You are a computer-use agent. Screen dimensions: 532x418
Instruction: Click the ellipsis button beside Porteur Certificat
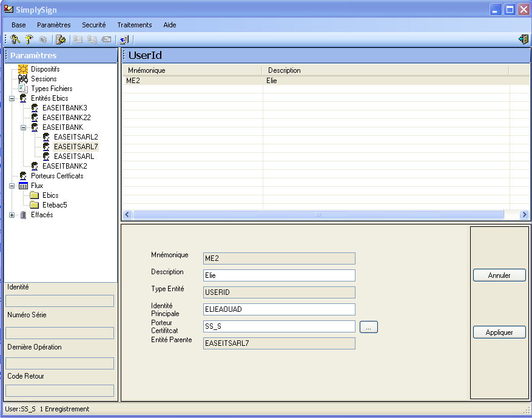point(369,327)
